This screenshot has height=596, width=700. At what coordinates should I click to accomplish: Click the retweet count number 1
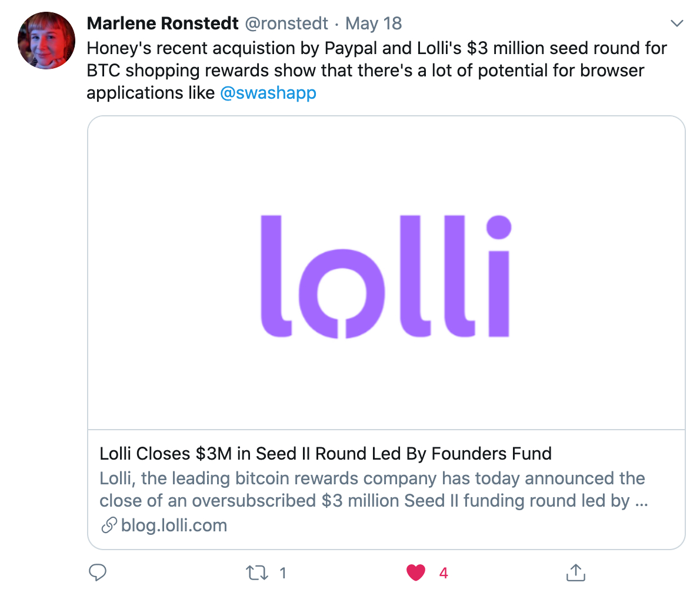tap(283, 572)
